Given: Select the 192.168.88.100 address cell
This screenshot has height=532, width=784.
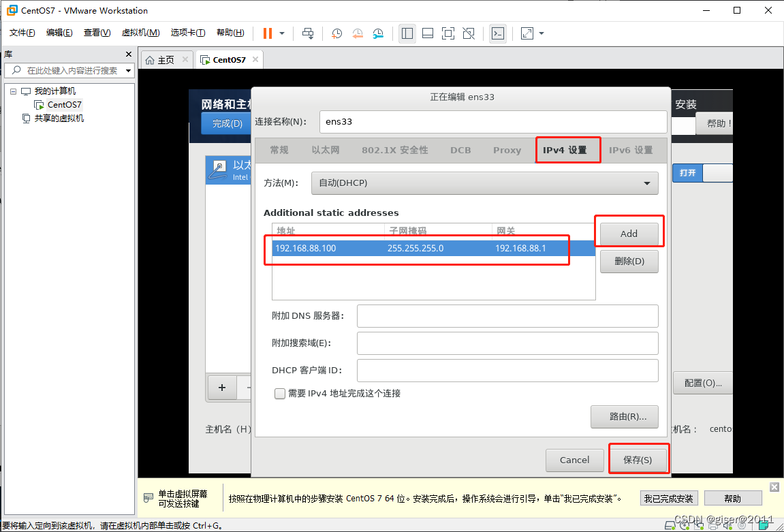Looking at the screenshot, I should point(306,248).
